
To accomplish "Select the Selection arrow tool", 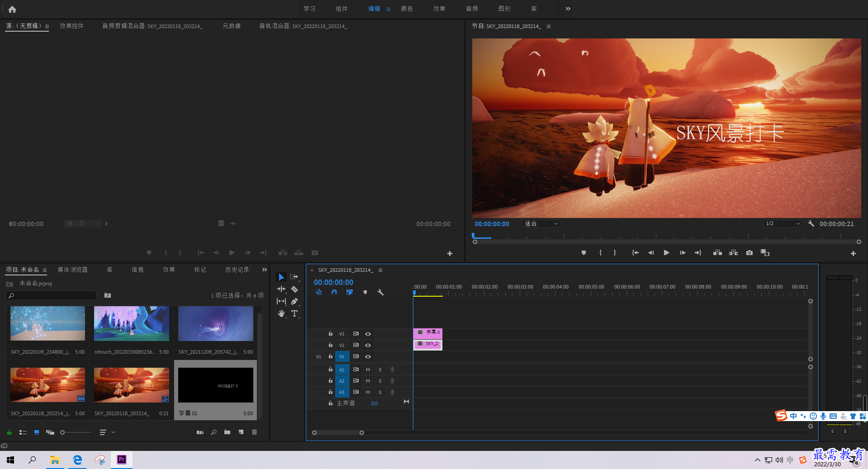I will point(281,277).
